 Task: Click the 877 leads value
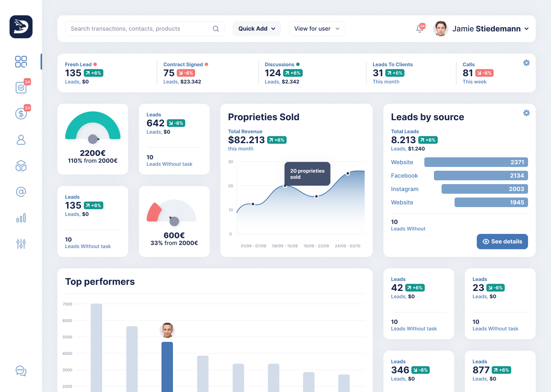481,370
